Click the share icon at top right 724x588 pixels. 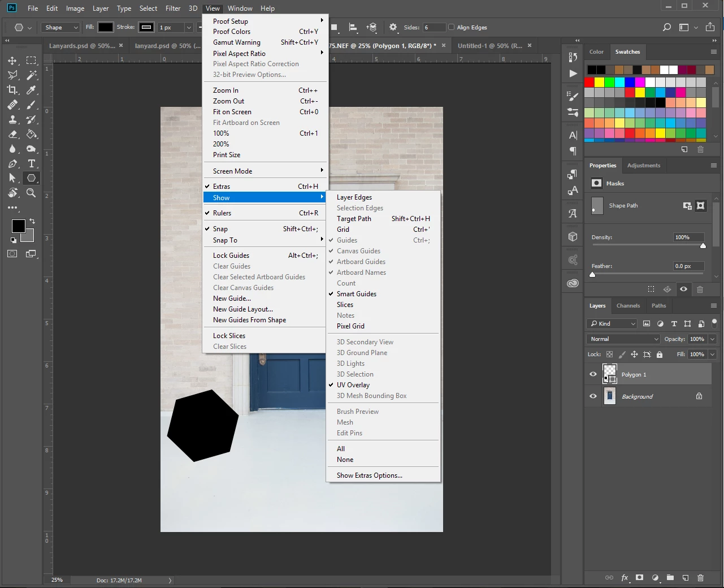click(710, 27)
